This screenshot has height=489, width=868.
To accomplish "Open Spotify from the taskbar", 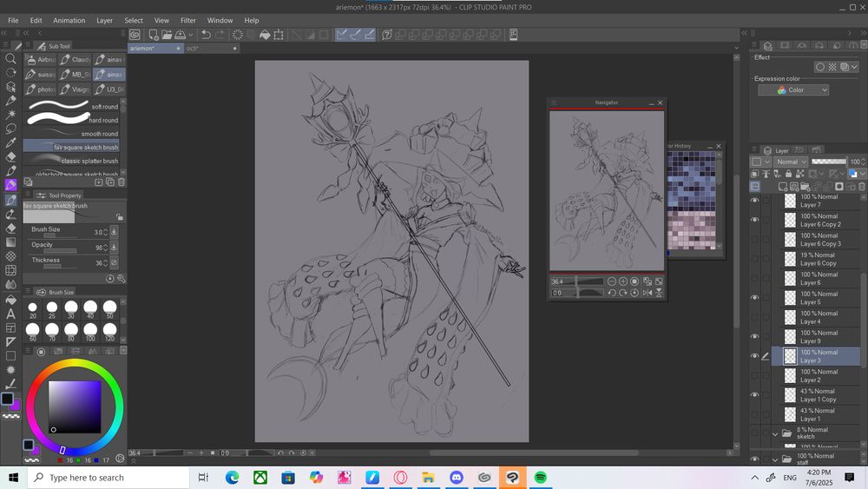I will pyautogui.click(x=540, y=478).
